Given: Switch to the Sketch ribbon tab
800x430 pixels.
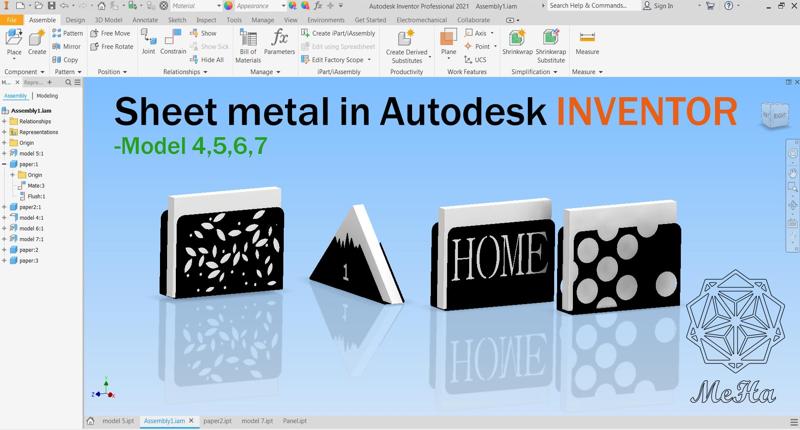Looking at the screenshot, I should pyautogui.click(x=177, y=20).
